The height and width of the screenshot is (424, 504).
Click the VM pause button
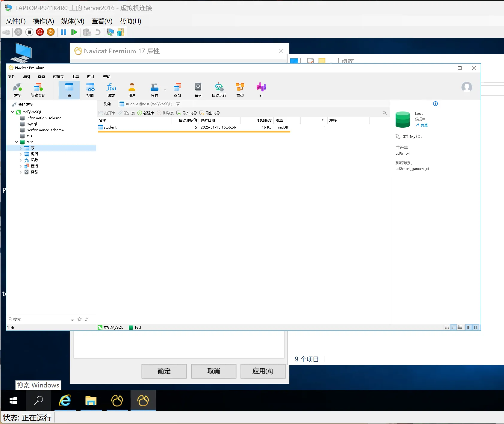[x=63, y=32]
